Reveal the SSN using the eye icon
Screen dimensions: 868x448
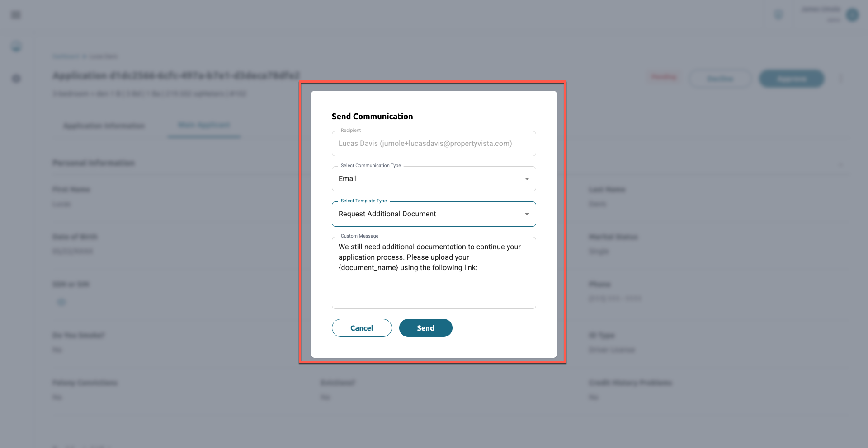61,302
